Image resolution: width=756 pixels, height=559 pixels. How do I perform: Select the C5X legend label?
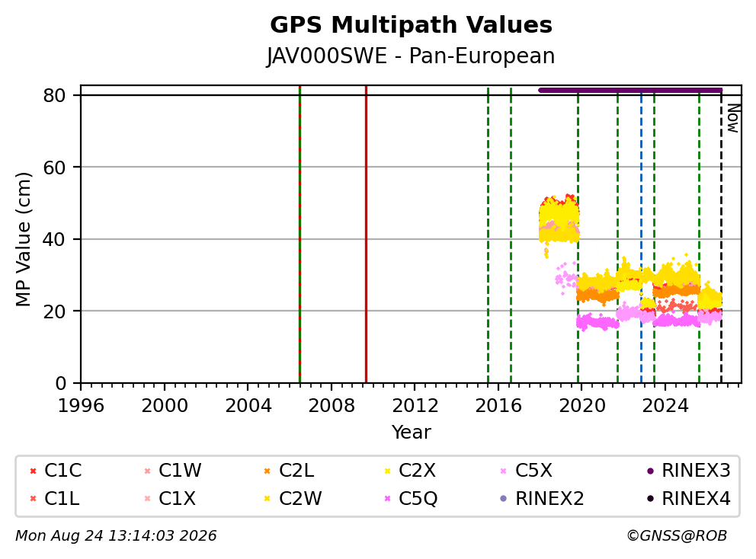pyautogui.click(x=533, y=471)
